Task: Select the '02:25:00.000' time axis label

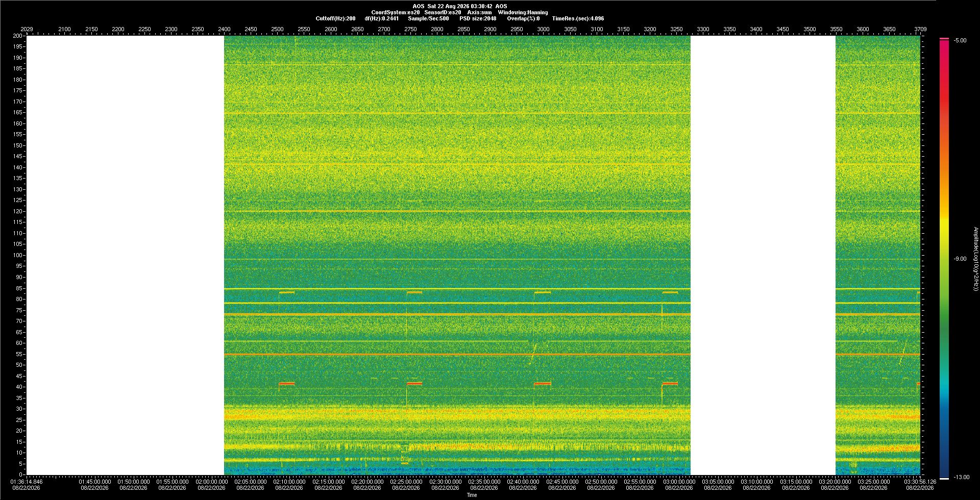Action: tap(406, 481)
